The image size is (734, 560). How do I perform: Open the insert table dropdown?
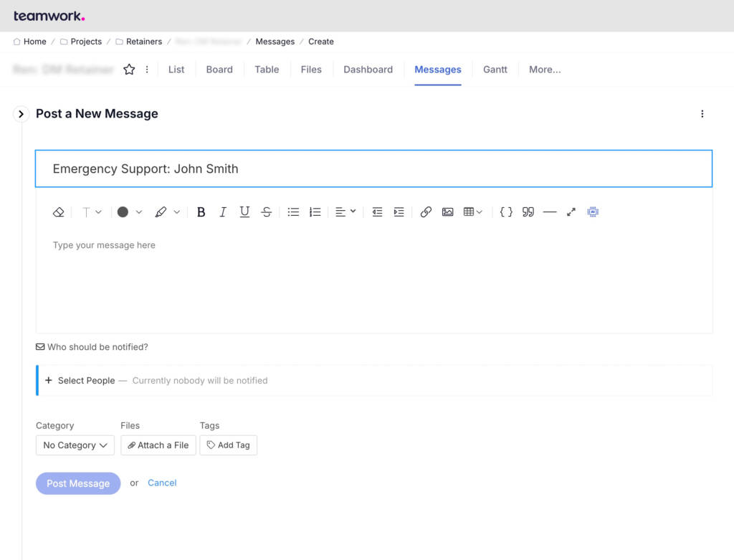tap(473, 212)
